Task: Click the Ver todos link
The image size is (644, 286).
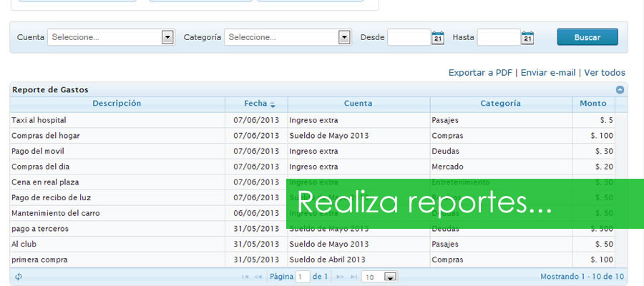Action: (x=604, y=73)
